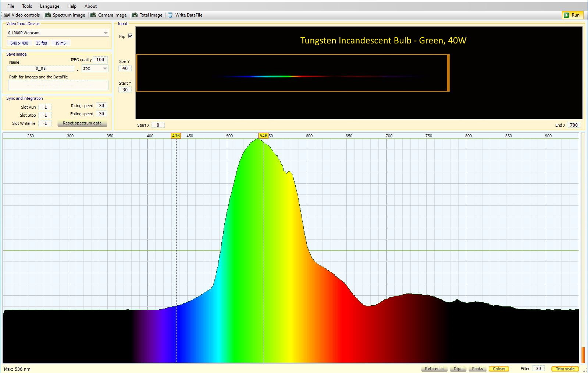Click Reset spectrum data button
The image size is (588, 373).
pos(82,123)
